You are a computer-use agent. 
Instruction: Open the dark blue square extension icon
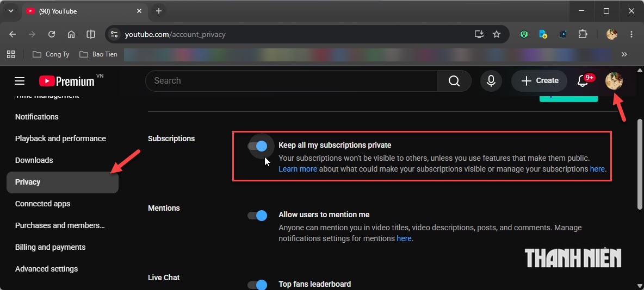(562, 34)
